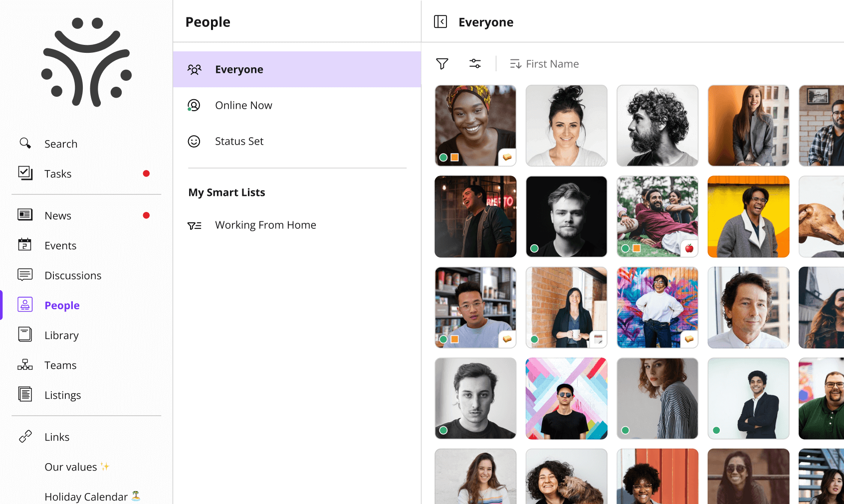Open the Holiday Calendar link
This screenshot has width=844, height=504.
[86, 497]
